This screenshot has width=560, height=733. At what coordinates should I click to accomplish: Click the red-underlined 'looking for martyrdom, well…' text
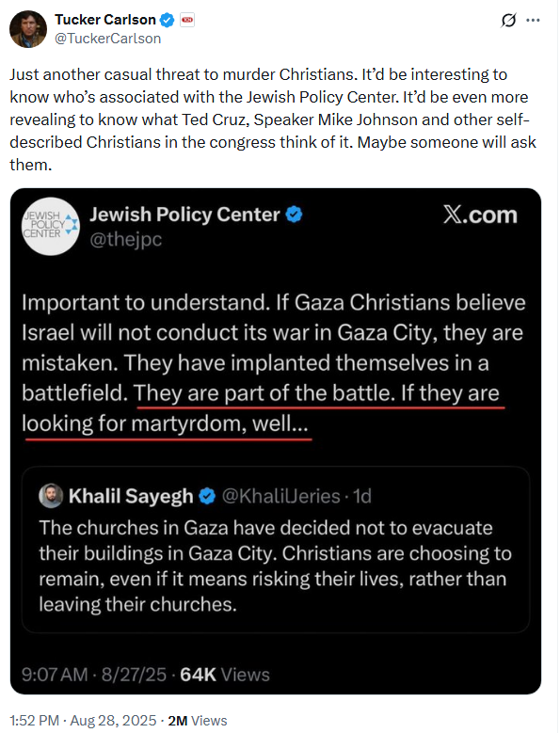[x=165, y=423]
